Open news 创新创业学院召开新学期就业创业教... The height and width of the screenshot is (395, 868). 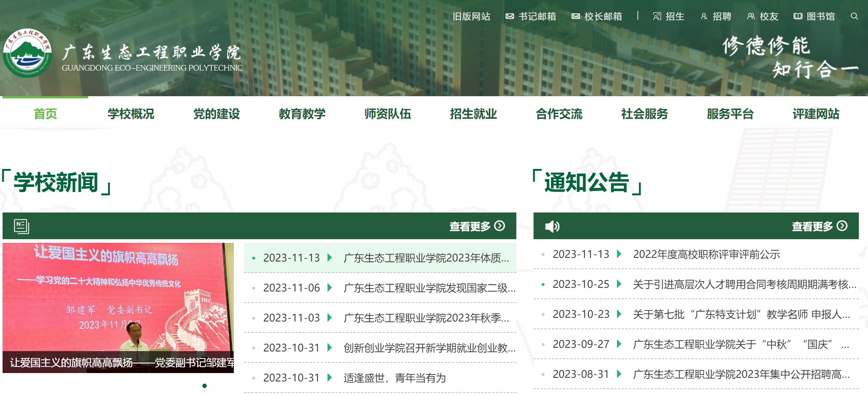[x=430, y=348]
